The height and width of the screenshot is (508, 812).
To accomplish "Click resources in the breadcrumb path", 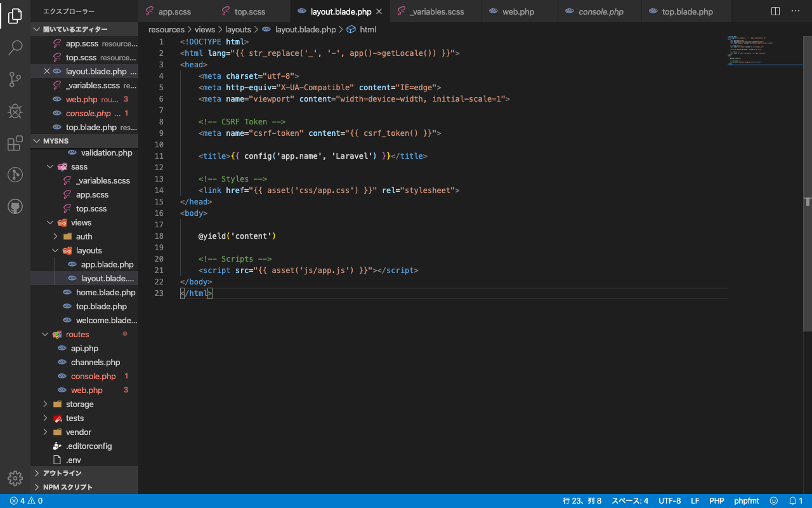I will click(x=166, y=30).
